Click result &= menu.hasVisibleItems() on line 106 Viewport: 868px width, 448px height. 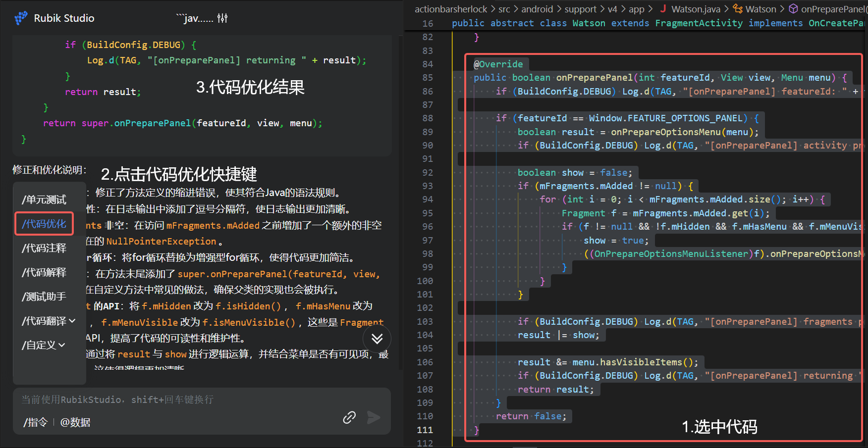pos(608,362)
